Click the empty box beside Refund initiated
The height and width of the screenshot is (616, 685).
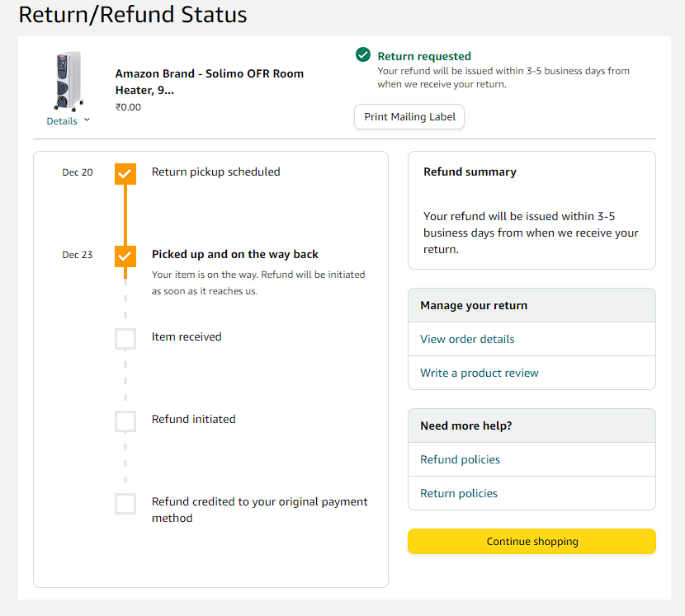[x=125, y=421]
